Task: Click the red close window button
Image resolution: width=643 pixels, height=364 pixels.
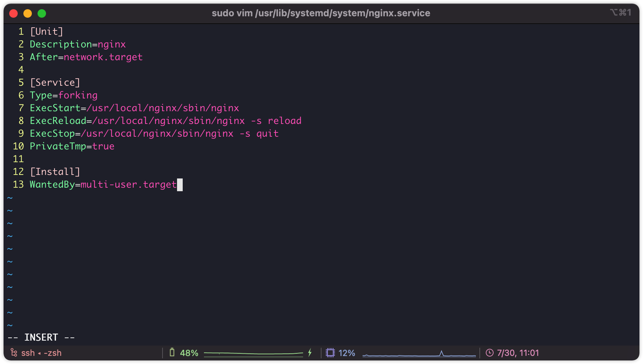Action: coord(13,13)
